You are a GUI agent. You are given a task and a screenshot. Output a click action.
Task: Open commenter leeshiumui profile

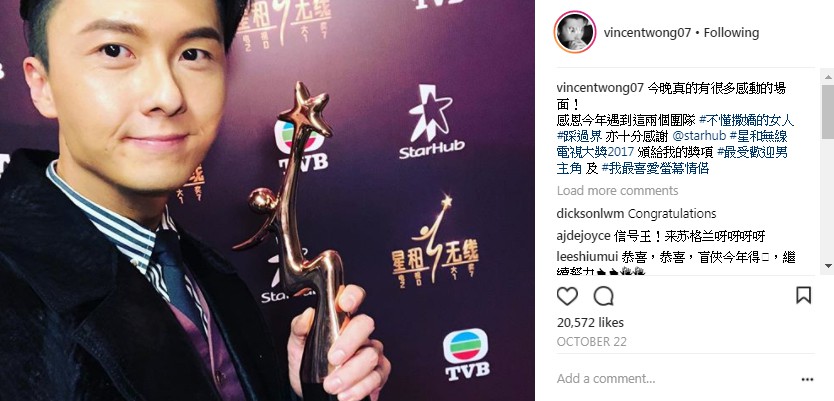(x=587, y=257)
